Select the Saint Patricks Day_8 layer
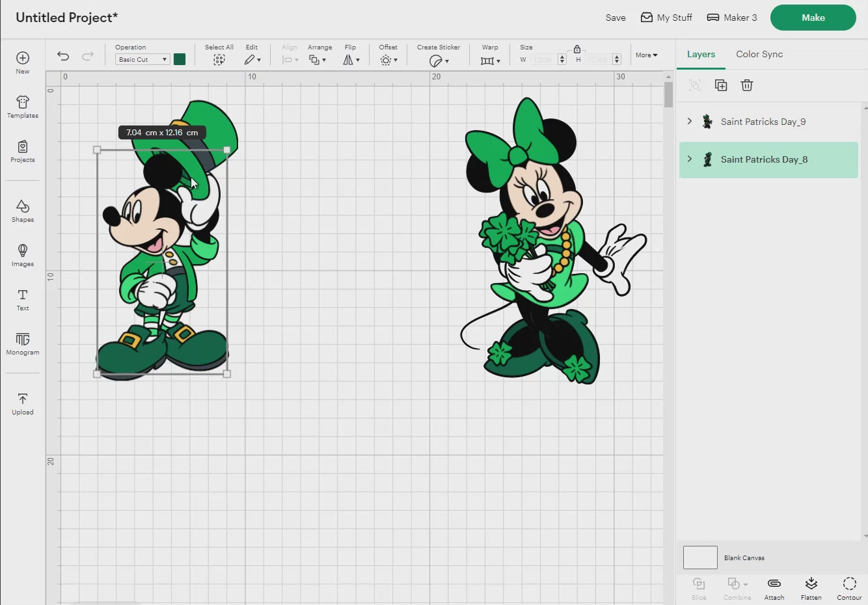Image resolution: width=868 pixels, height=605 pixels. coord(768,160)
